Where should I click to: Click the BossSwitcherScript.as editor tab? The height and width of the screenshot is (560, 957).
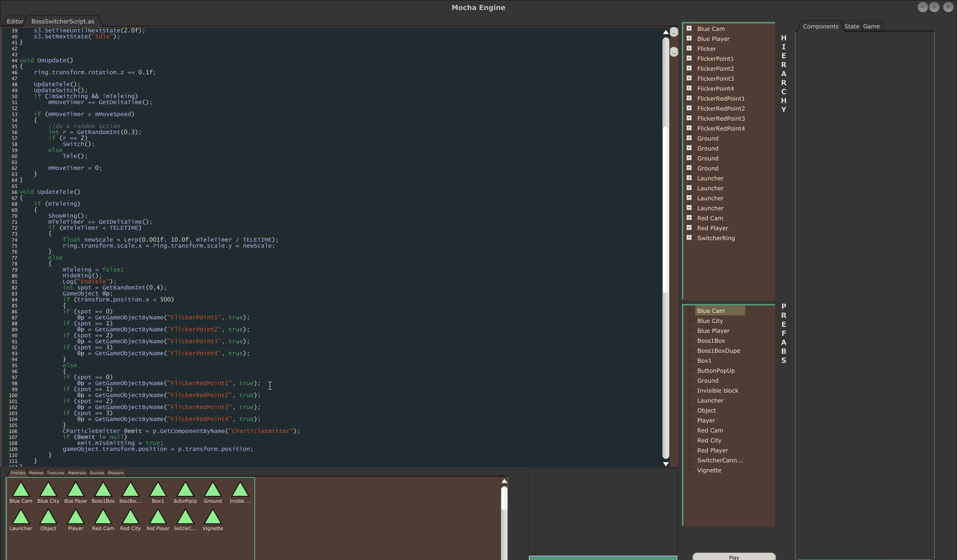pos(63,20)
